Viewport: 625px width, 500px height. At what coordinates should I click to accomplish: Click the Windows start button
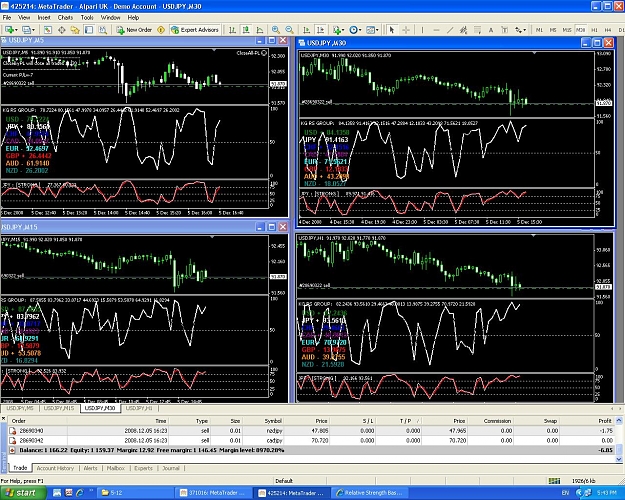click(23, 493)
